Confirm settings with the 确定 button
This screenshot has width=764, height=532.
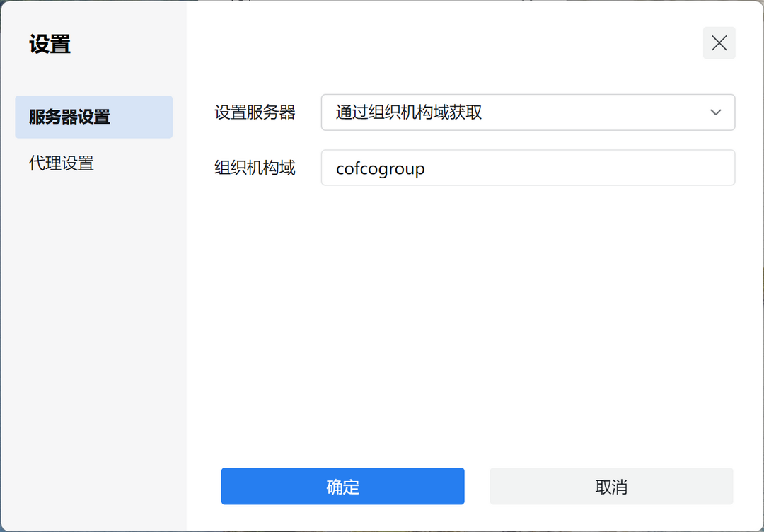pyautogui.click(x=342, y=487)
